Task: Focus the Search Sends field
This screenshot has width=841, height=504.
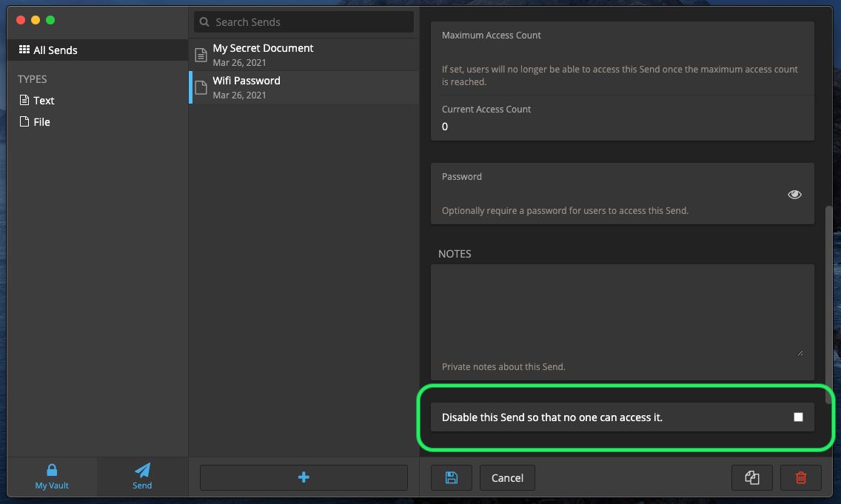Action: pyautogui.click(x=304, y=22)
